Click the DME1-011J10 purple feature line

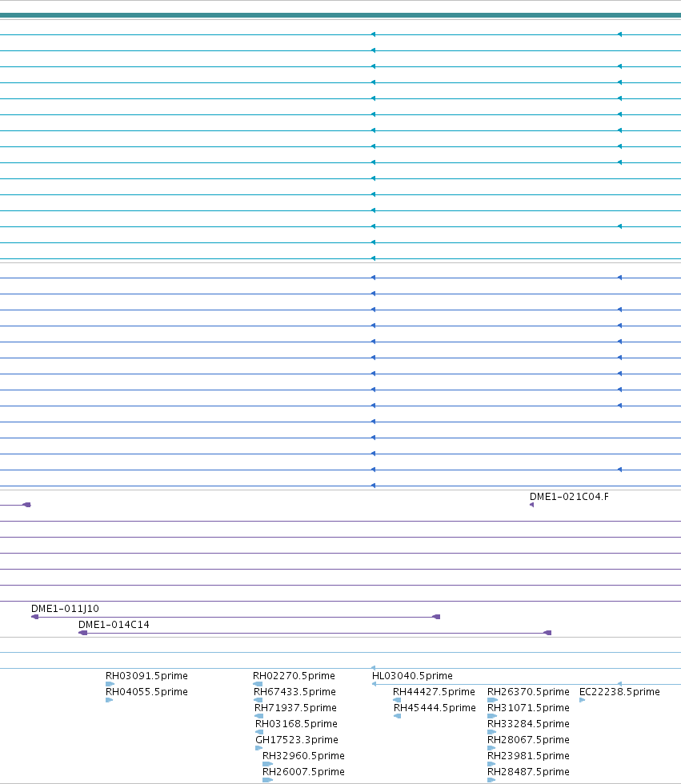[235, 617]
